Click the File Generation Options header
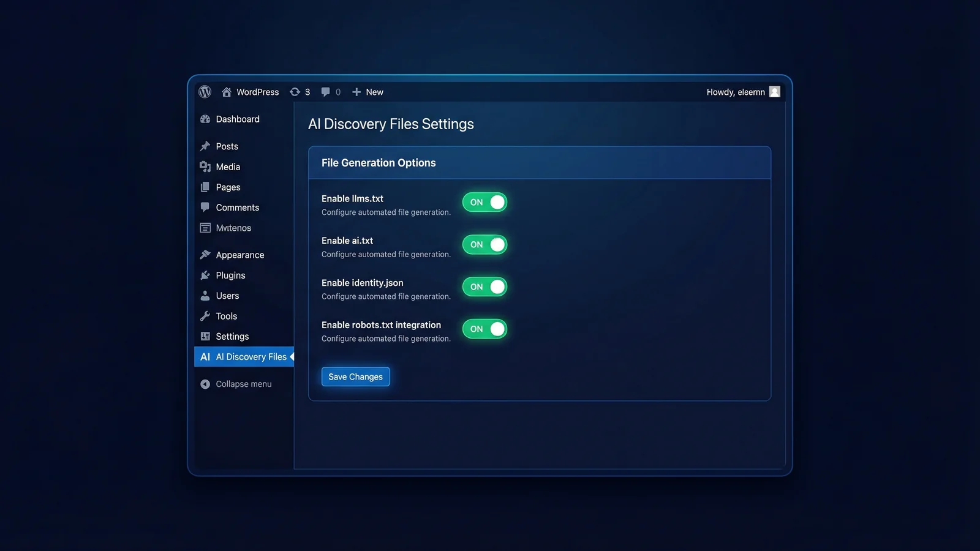Image resolution: width=980 pixels, height=551 pixels. [x=379, y=163]
